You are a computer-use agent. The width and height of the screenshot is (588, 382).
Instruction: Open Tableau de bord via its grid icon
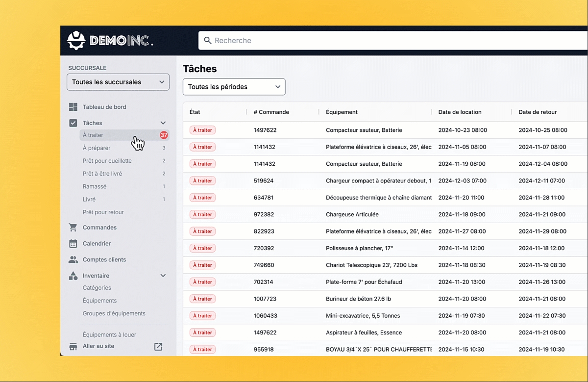click(73, 107)
